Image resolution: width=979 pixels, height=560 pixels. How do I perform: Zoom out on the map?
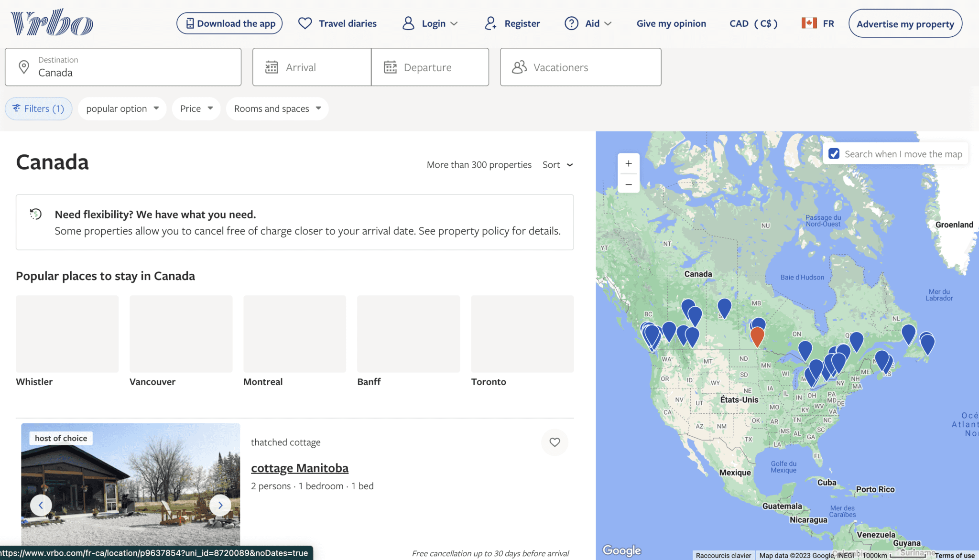[x=629, y=184]
